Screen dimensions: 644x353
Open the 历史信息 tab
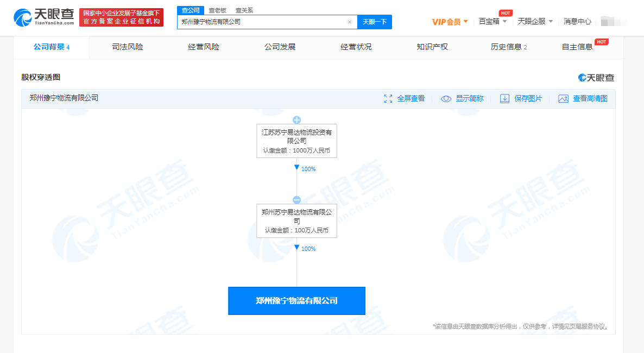508,47
